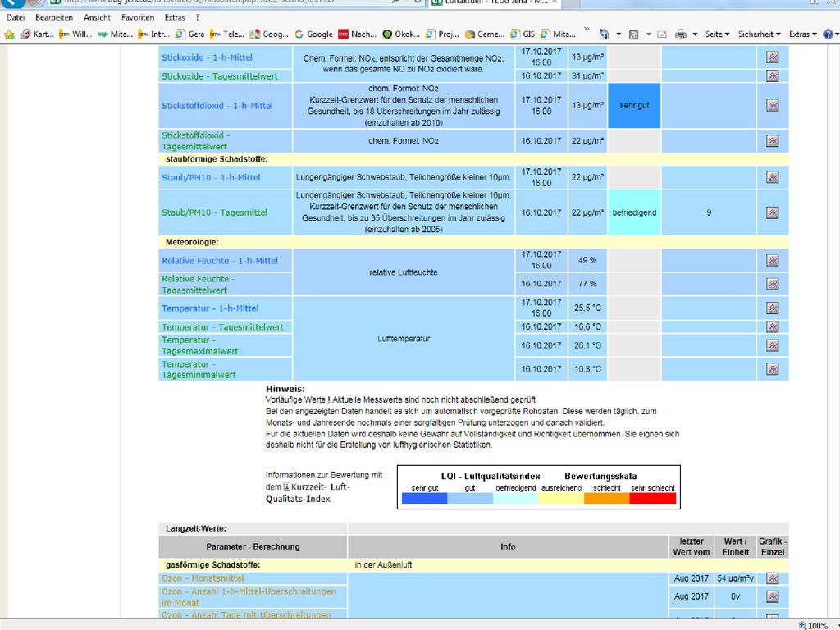This screenshot has height=630, width=840.
Task: Open the Goog... maps favorite in bookmarks bar
Action: (269, 34)
